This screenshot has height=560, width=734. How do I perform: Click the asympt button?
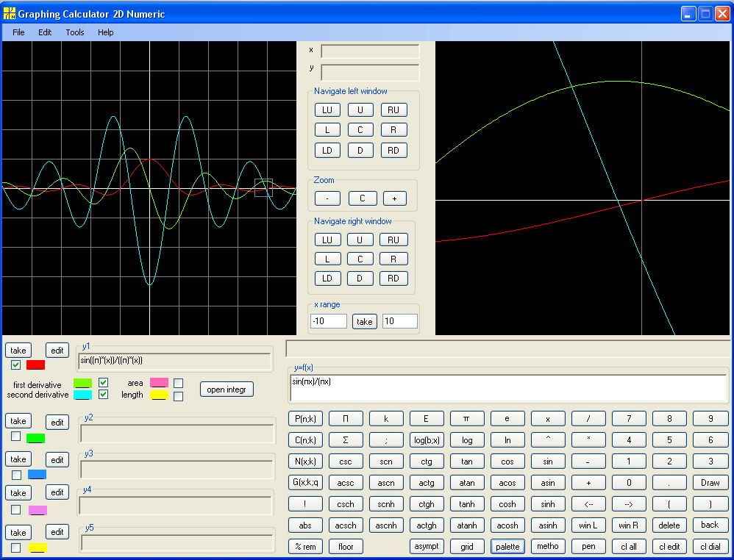point(427,547)
